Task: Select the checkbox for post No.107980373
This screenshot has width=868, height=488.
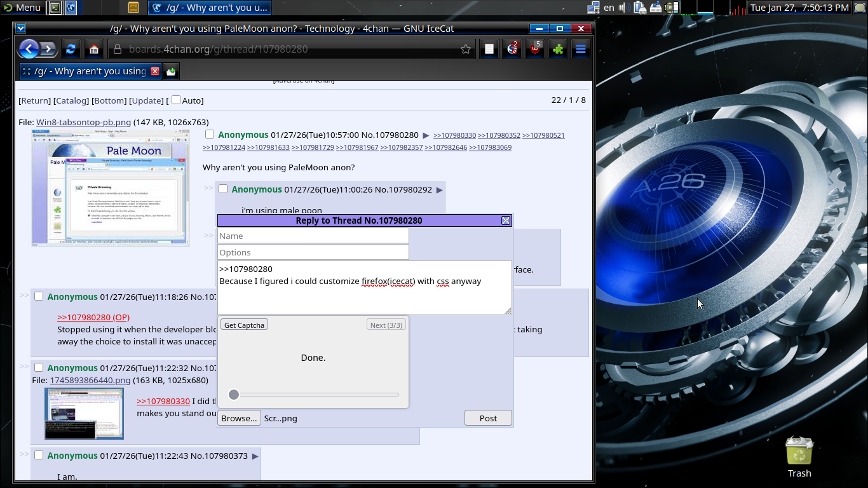Action: (39, 455)
